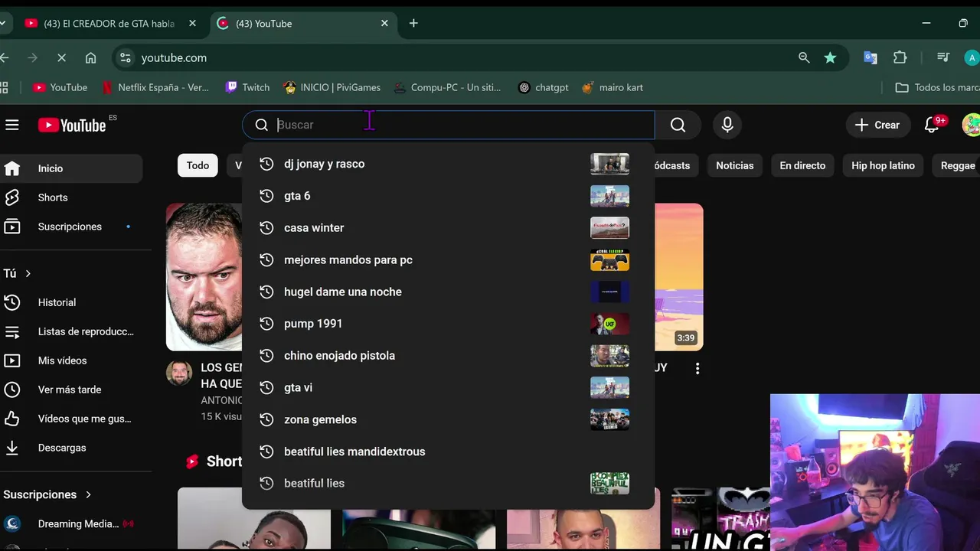Click the YouTube logo

[x=72, y=125]
